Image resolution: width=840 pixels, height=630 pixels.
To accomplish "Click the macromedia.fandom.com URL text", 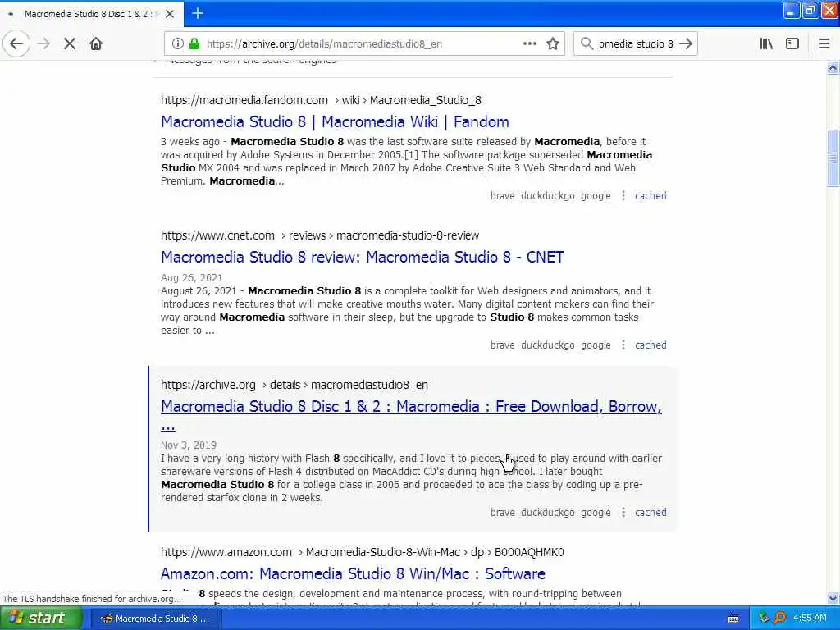I will [244, 100].
